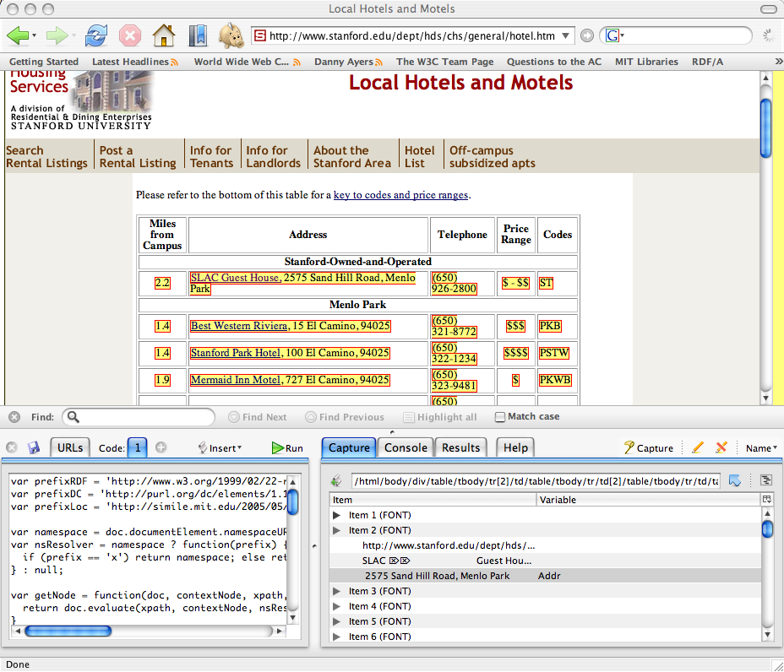Click the pencil edit icon

coord(697,447)
